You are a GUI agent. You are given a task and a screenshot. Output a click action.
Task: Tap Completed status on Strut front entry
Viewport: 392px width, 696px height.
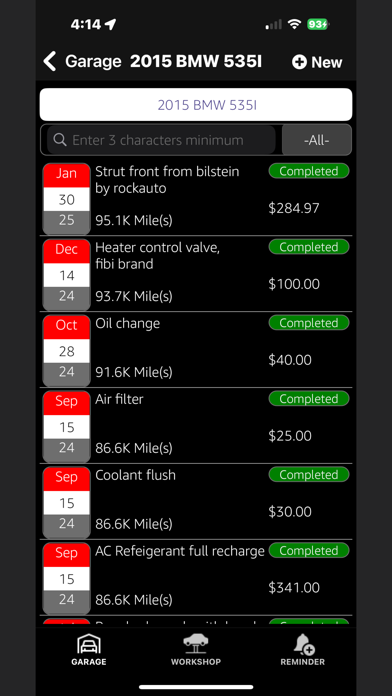(309, 171)
